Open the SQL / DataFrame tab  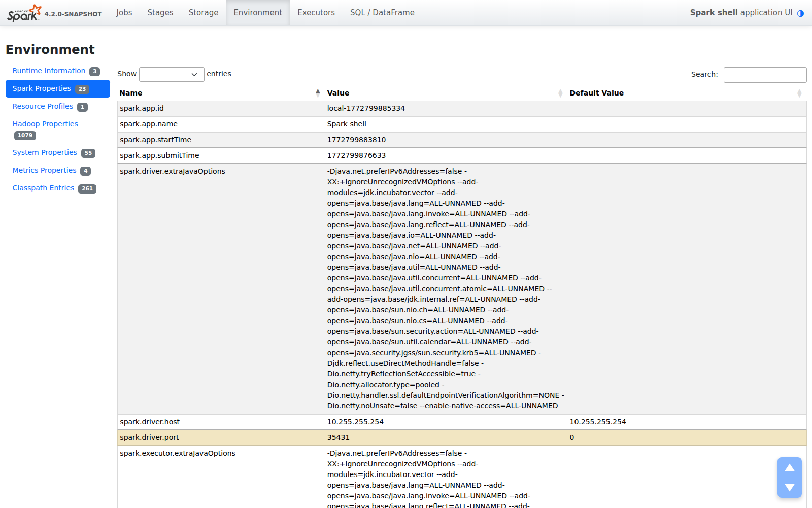382,13
